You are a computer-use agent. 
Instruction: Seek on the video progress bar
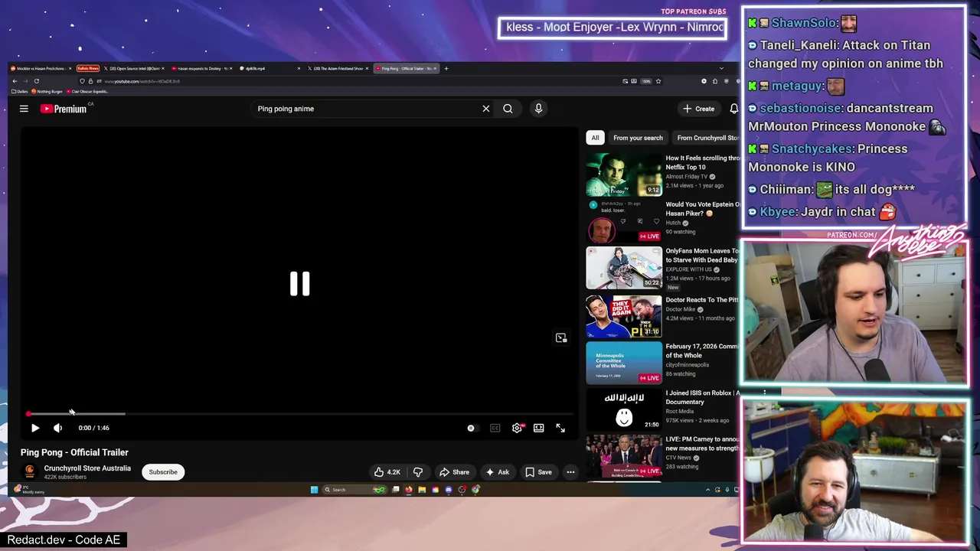coord(299,414)
